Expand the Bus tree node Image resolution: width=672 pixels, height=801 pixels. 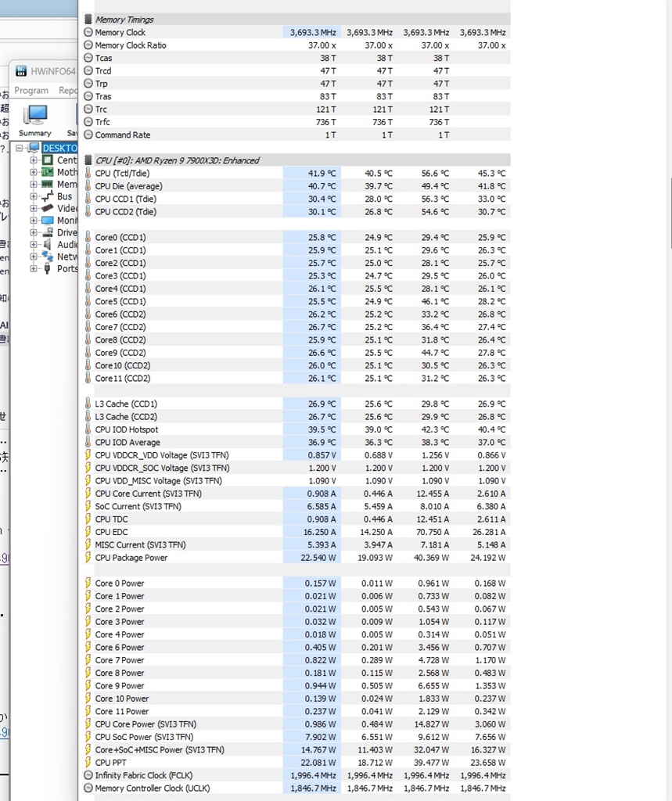[33, 196]
